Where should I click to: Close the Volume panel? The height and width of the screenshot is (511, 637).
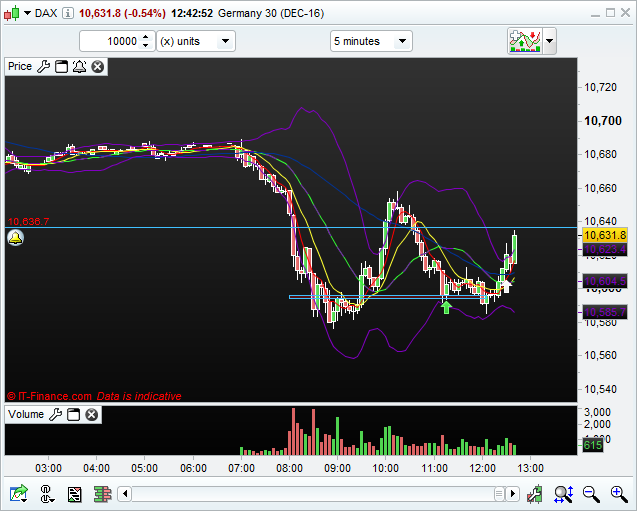(92, 415)
